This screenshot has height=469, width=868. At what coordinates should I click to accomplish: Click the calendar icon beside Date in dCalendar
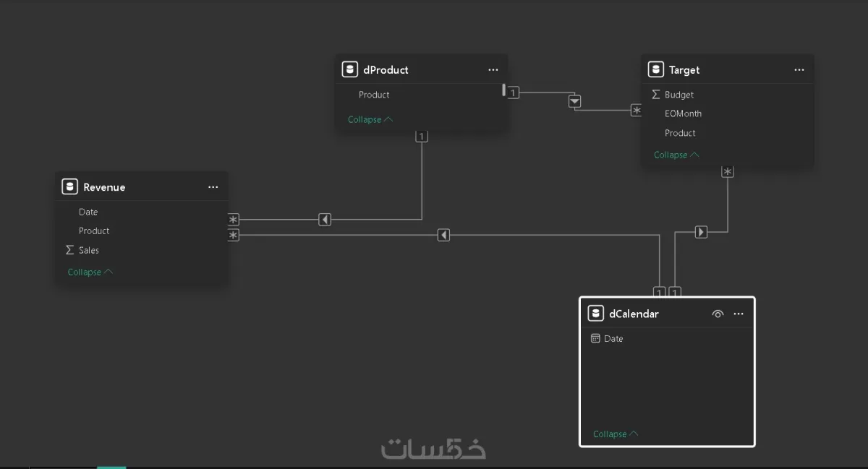tap(594, 337)
